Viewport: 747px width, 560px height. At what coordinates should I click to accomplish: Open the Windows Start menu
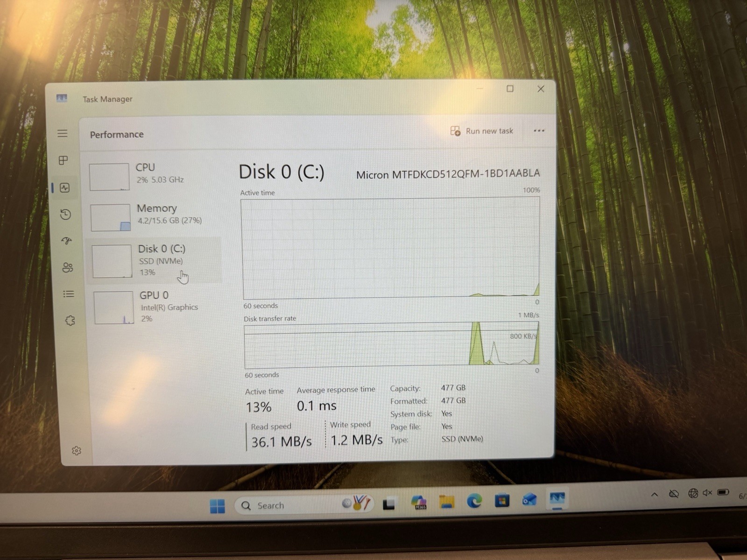217,506
